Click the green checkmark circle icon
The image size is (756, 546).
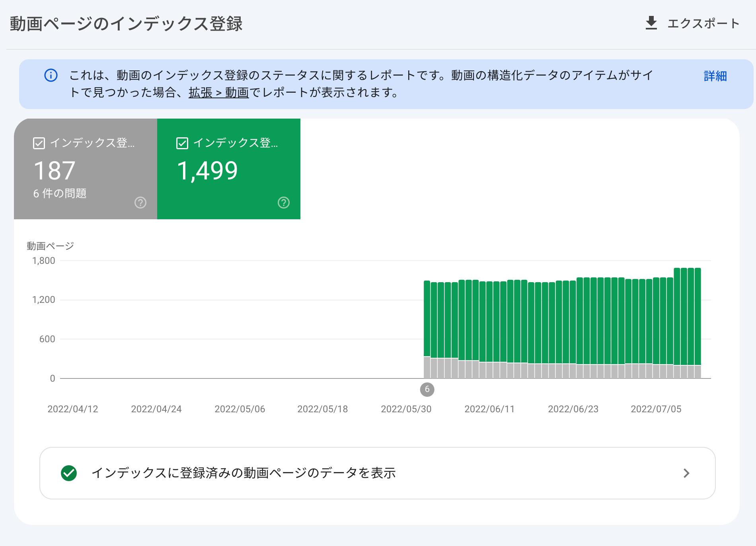[69, 473]
